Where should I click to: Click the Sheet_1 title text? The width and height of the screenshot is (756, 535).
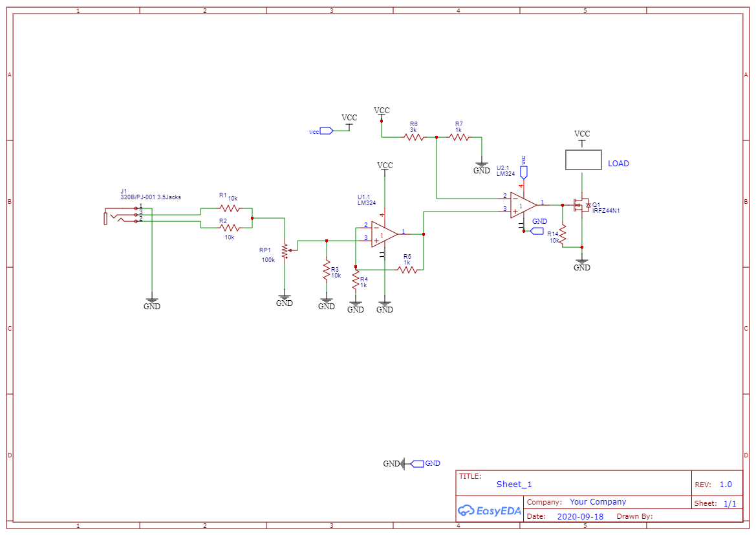pos(514,485)
